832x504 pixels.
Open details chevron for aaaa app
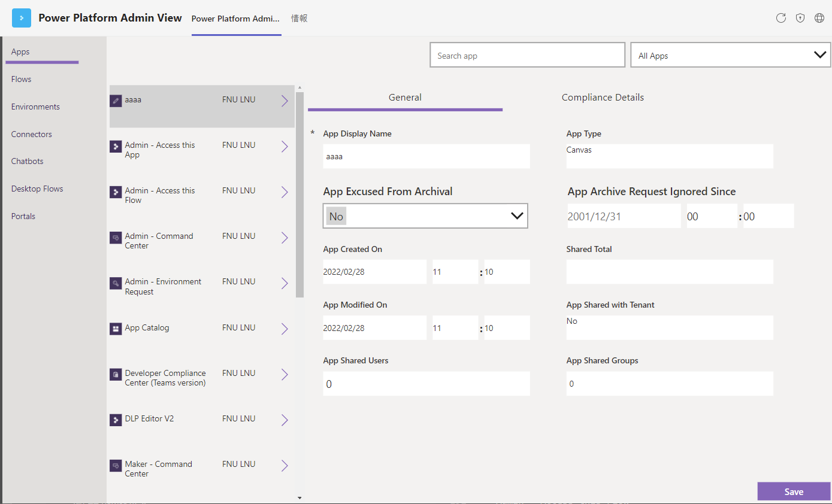coord(285,101)
